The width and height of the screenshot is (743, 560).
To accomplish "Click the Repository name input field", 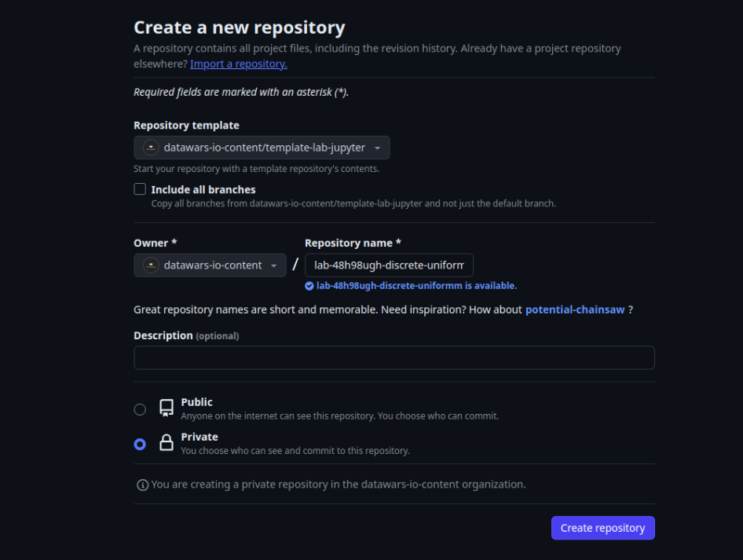I will [389, 265].
